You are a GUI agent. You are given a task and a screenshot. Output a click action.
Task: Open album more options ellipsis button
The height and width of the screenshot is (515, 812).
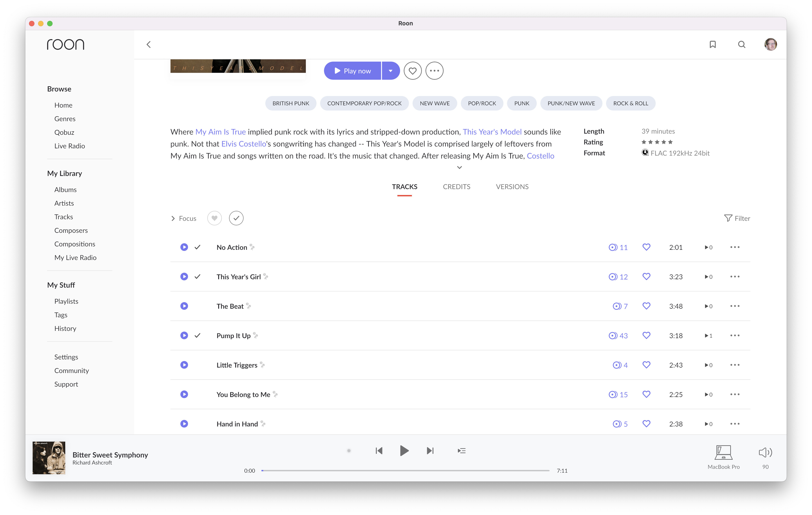pos(434,71)
